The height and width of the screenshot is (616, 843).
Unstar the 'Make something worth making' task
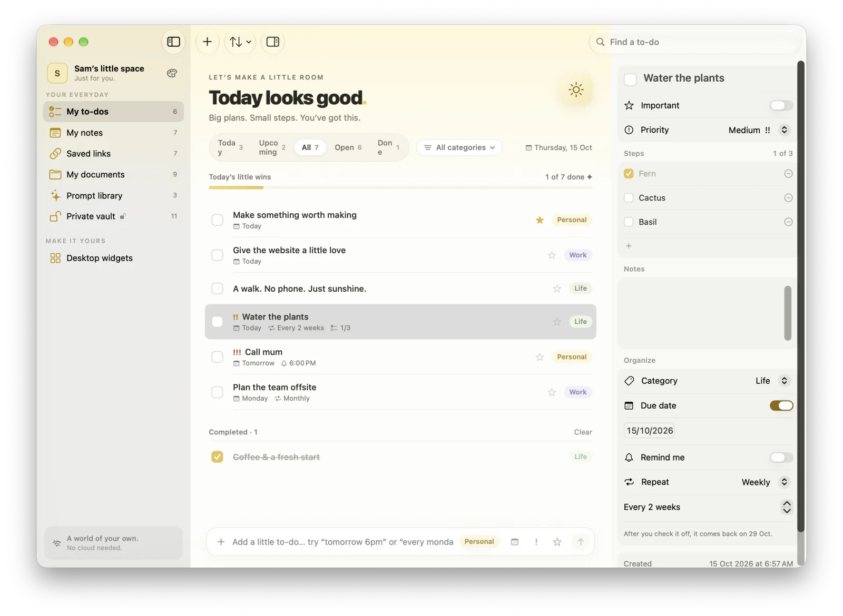click(540, 220)
